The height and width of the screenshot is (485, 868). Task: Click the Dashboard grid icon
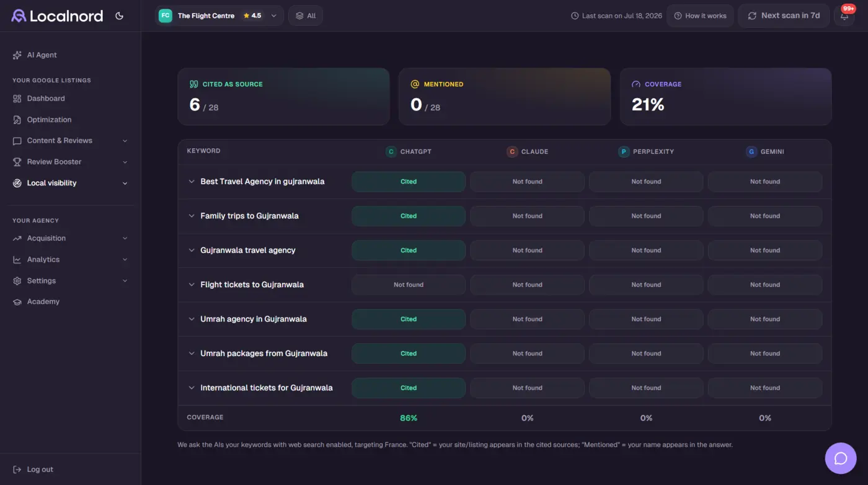(17, 99)
